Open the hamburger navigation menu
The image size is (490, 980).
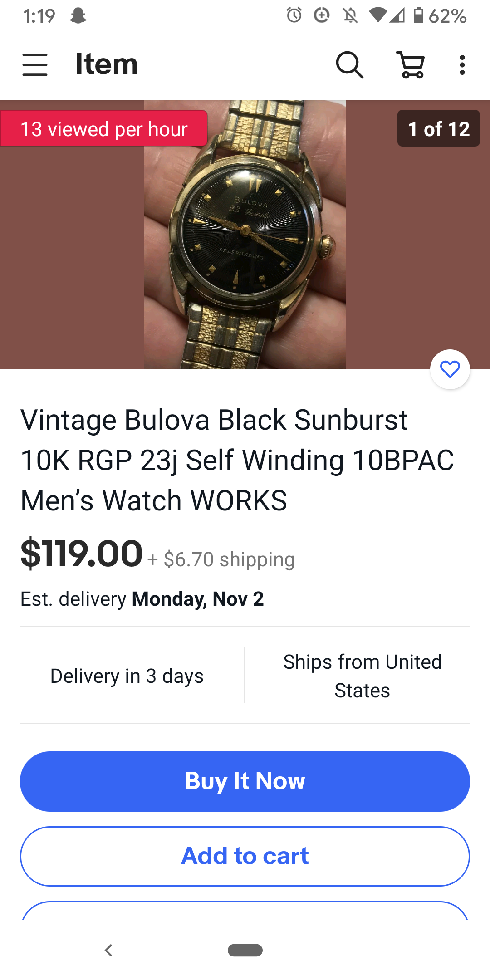pyautogui.click(x=35, y=65)
